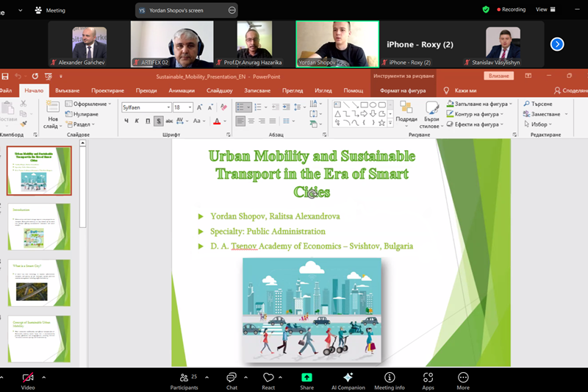Open the AI Companion icon
Viewport: 588px width, 392px height.
click(348, 377)
